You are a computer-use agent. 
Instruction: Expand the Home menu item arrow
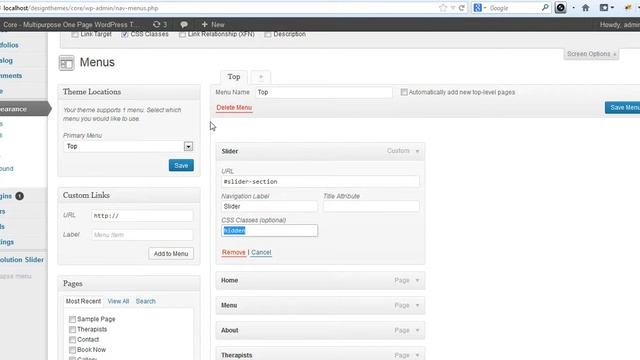pyautogui.click(x=417, y=280)
